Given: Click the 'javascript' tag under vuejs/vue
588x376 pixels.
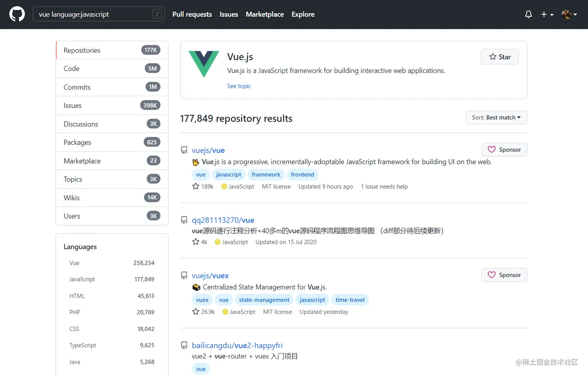Looking at the screenshot, I should click(229, 175).
